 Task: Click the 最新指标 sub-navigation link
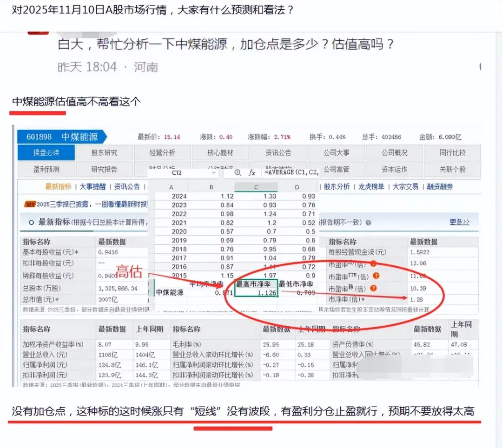(x=58, y=186)
